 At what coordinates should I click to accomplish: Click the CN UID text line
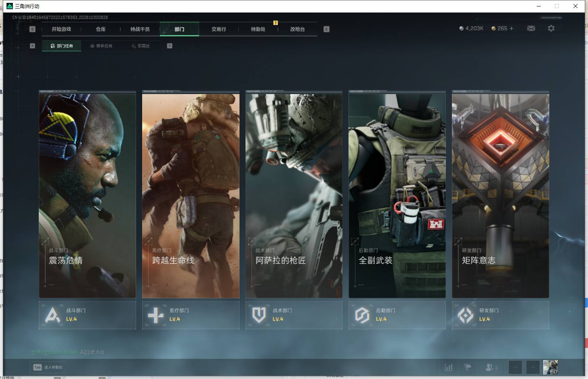[x=60, y=17]
